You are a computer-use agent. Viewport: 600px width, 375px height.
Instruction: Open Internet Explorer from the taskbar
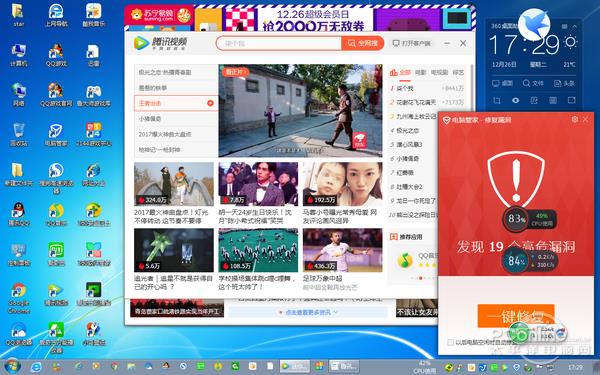36,367
